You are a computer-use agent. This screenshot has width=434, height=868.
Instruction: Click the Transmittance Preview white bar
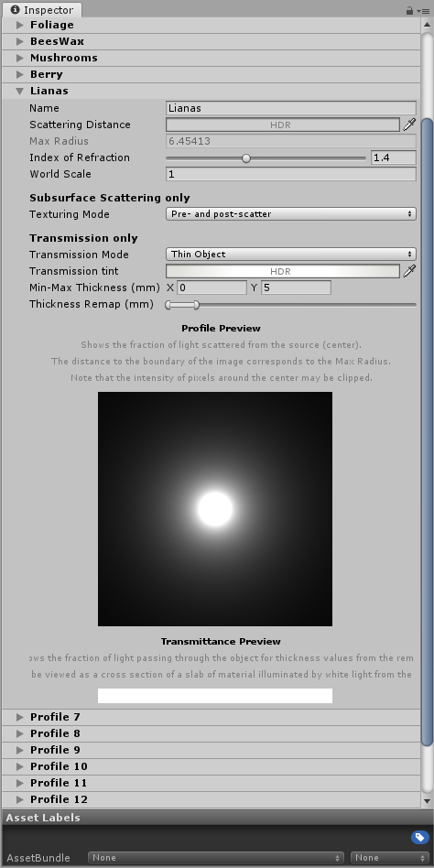coord(215,696)
